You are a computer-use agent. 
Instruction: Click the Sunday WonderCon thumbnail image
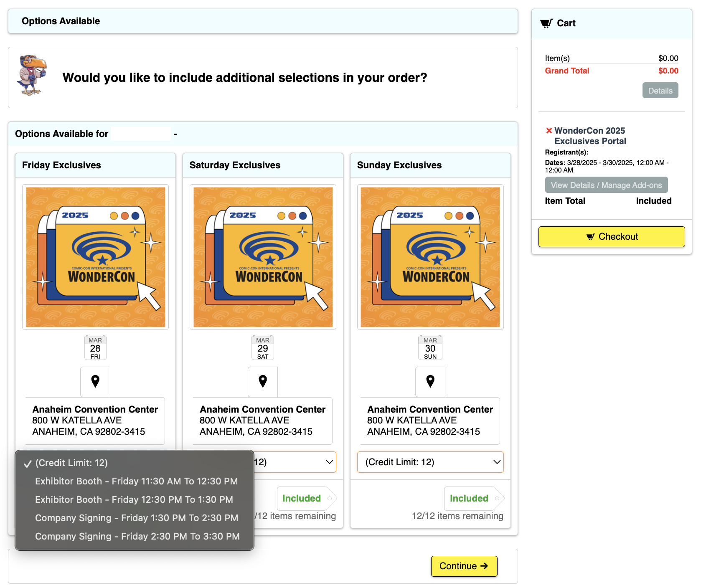pos(430,257)
